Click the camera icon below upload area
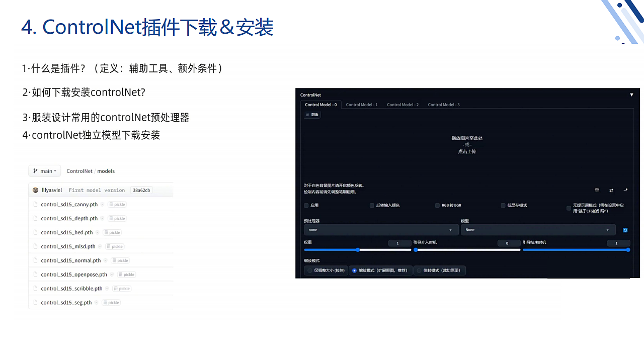The width and height of the screenshot is (644, 362). tap(597, 190)
